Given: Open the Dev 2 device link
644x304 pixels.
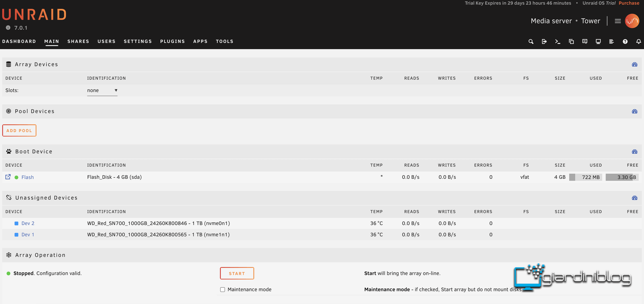Looking at the screenshot, I should click(28, 223).
